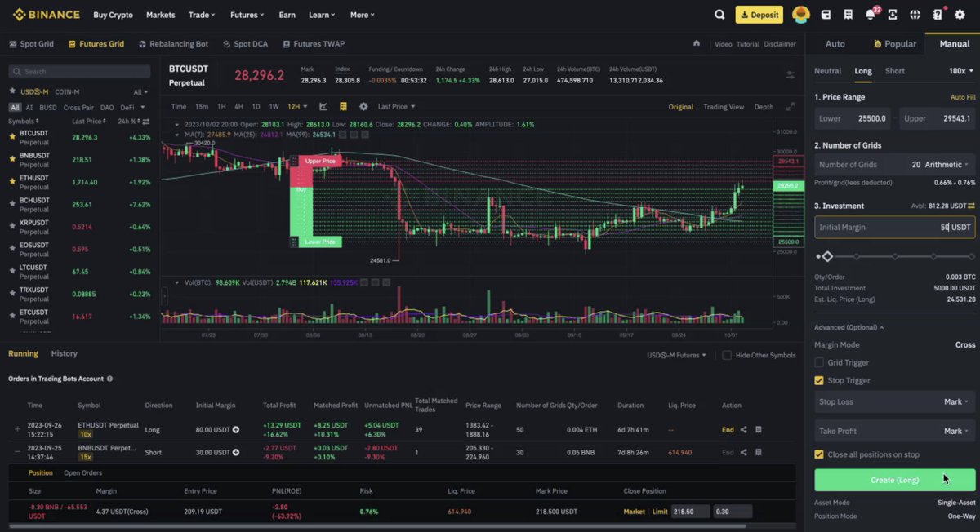
Task: Toggle ETHUSDT favorite star
Action: tap(12, 182)
